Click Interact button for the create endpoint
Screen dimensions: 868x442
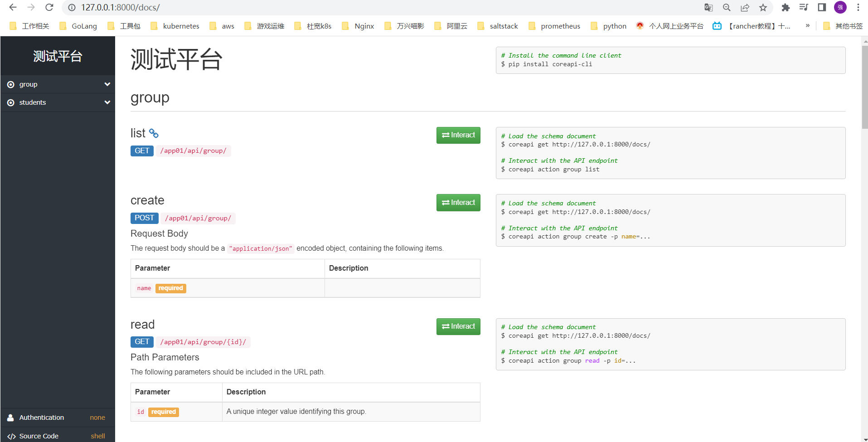click(458, 203)
